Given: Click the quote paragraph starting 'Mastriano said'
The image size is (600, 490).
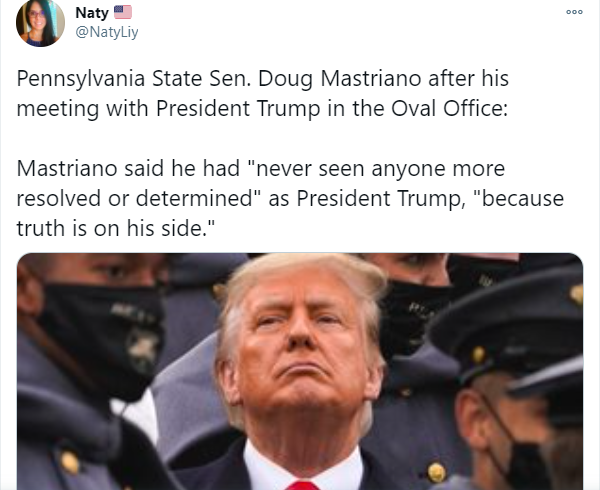Looking at the screenshot, I should coord(290,198).
